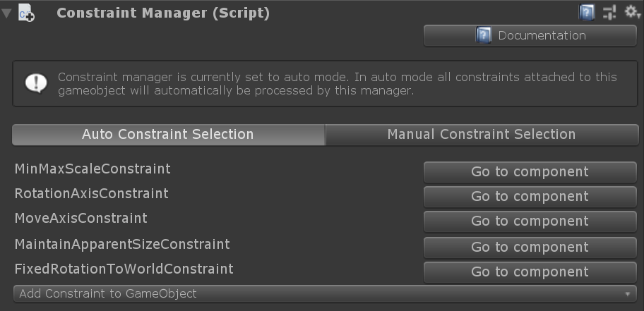
Task: Open the component settings gear menu
Action: (x=632, y=12)
